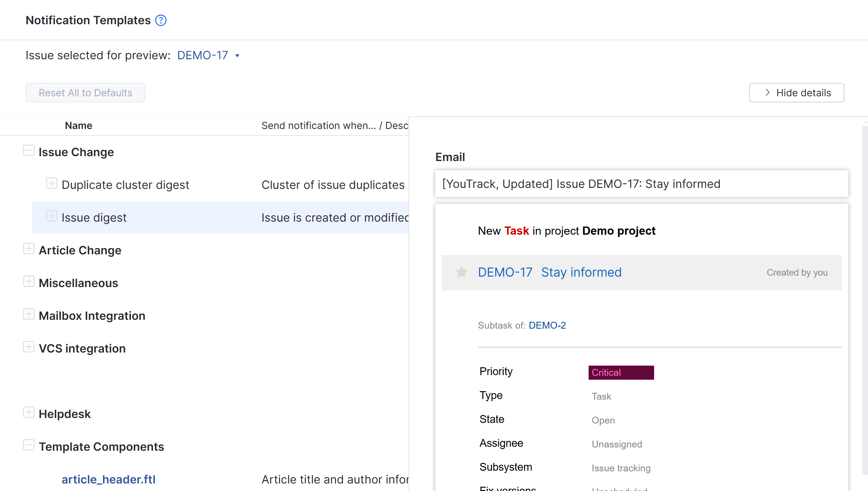This screenshot has height=491, width=868.
Task: Click the chevron inside Hide details button
Action: point(767,92)
